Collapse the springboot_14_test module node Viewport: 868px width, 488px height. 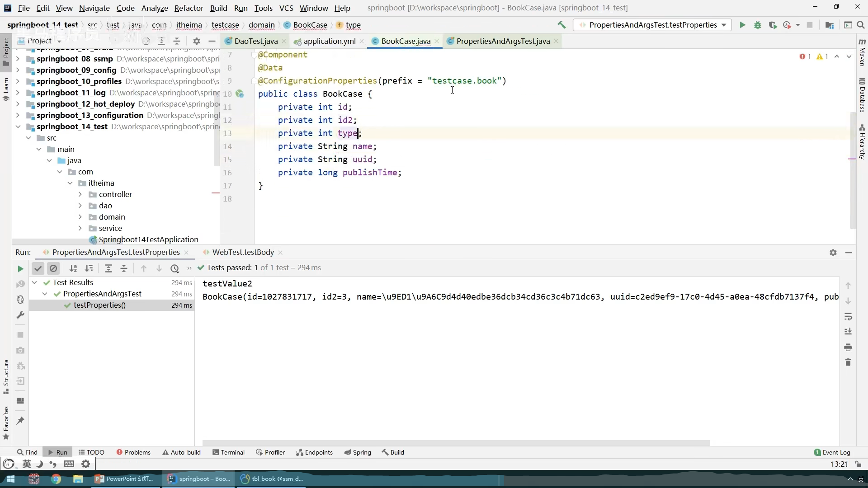point(18,127)
